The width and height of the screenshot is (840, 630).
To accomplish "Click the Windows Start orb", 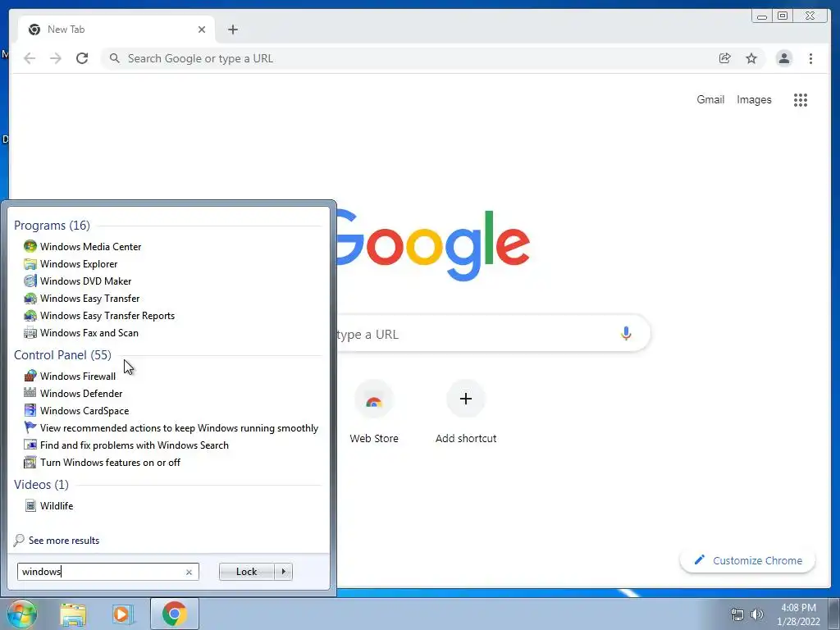I will click(x=21, y=614).
